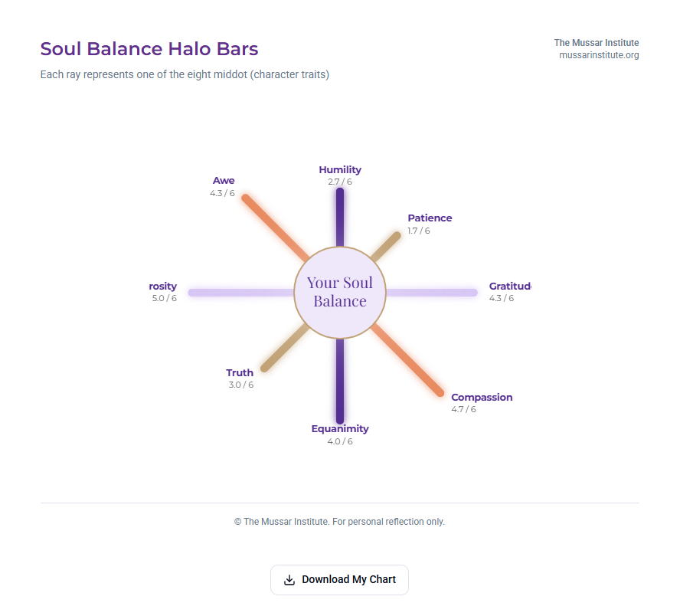Select the dark purple Equanimity bar
This screenshot has width=680, height=616.
340,379
